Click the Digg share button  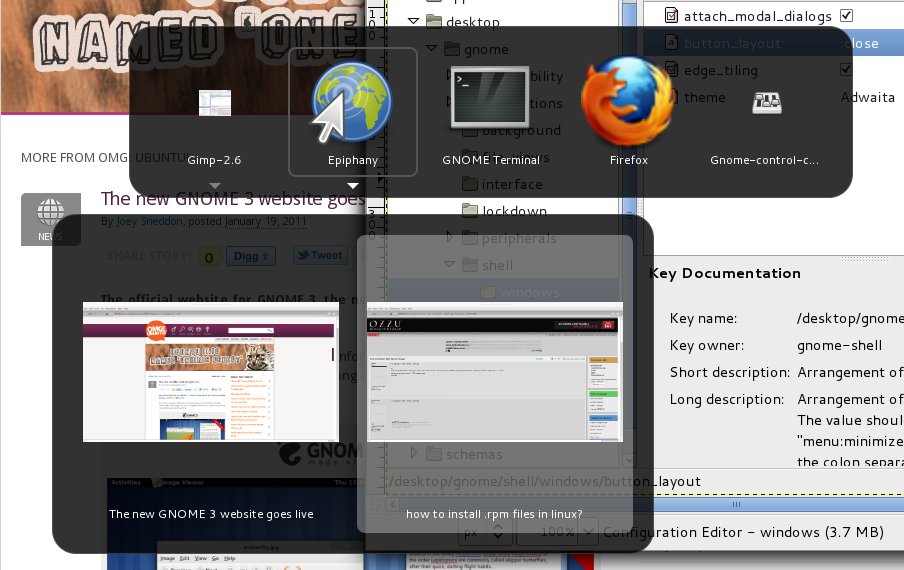point(251,256)
